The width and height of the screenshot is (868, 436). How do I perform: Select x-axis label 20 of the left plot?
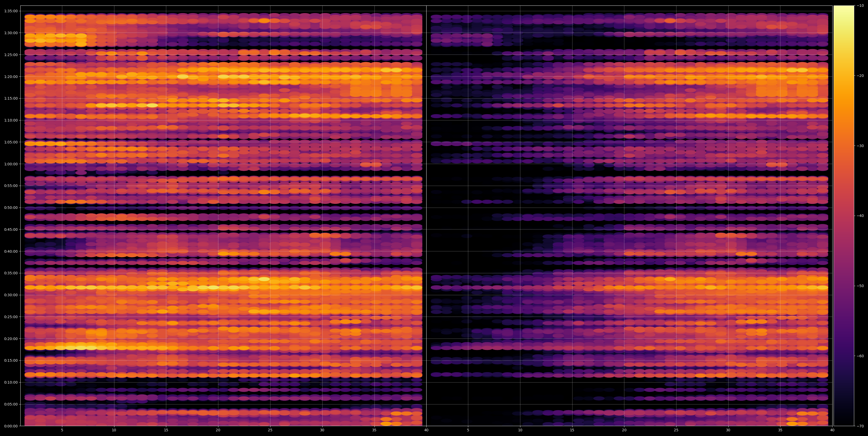218,430
